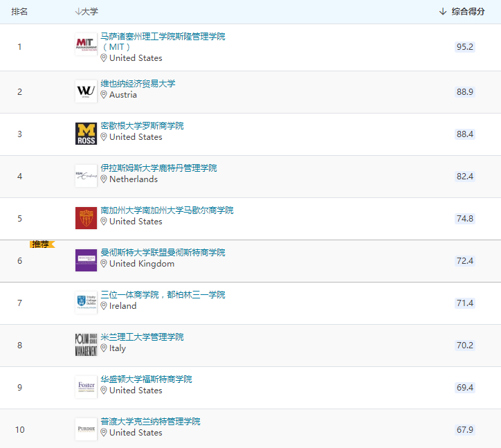Viewport: 501px width, 448px height.
Task: Click the Italy country label
Action: pos(118,348)
